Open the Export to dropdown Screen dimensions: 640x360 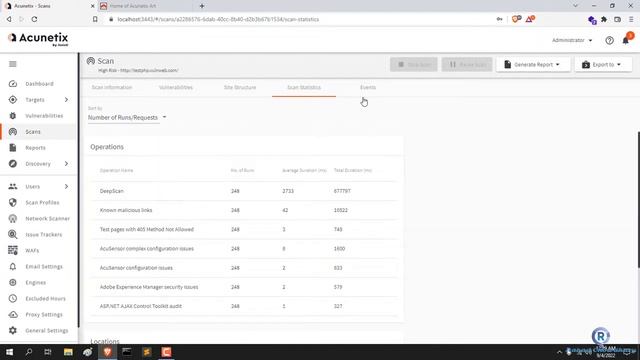pos(603,64)
